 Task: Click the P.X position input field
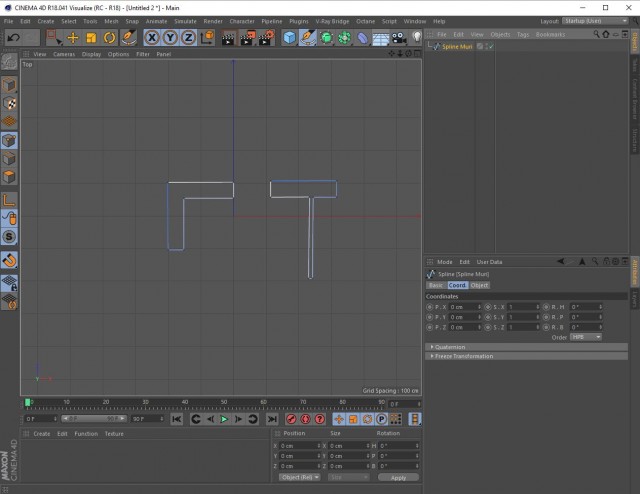(x=465, y=307)
